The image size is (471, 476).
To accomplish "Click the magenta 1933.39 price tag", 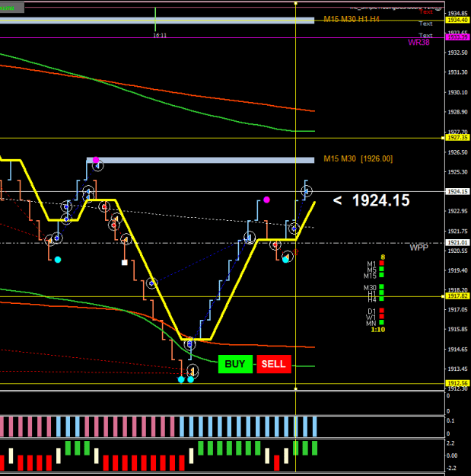I will pyautogui.click(x=457, y=37).
